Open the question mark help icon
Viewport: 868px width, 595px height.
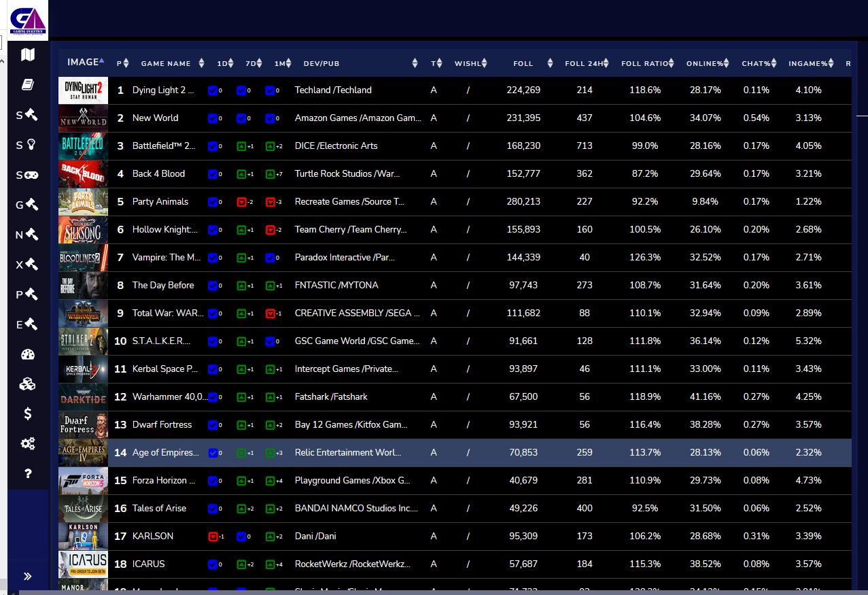pos(28,473)
